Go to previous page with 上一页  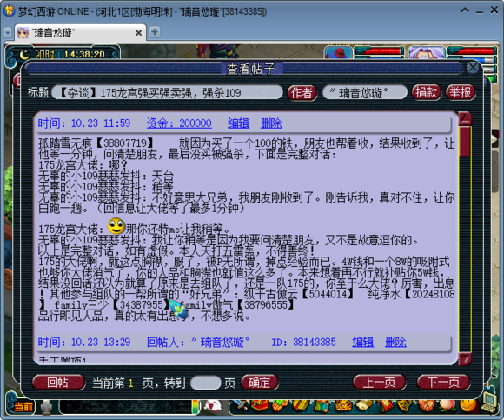[x=379, y=383]
